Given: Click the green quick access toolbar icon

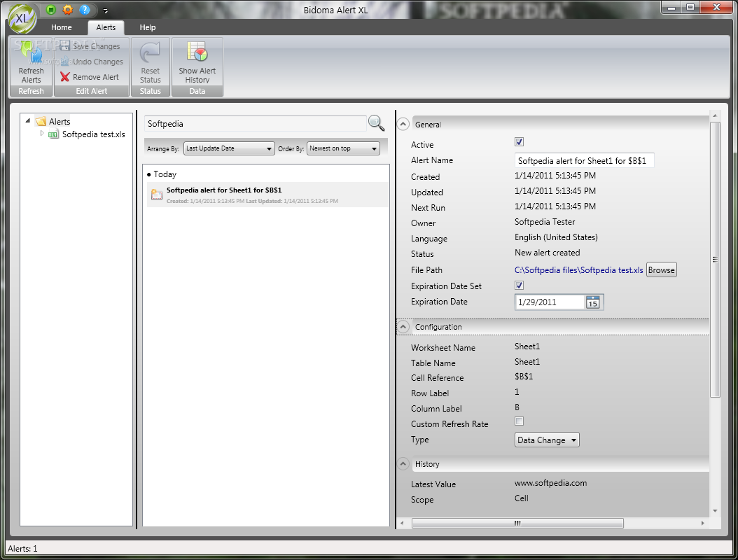Looking at the screenshot, I should coord(51,9).
